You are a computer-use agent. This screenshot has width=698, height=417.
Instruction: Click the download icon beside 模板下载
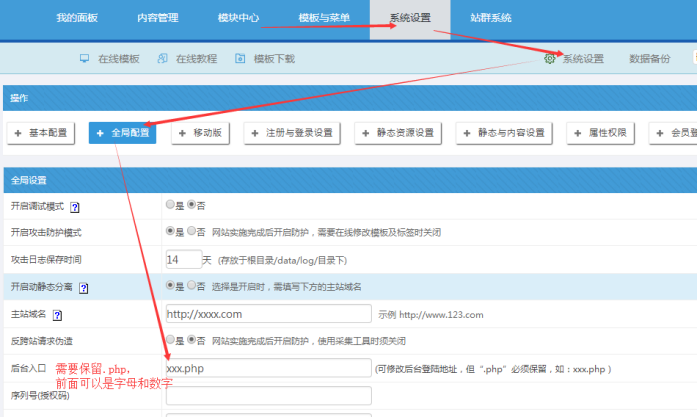click(240, 59)
